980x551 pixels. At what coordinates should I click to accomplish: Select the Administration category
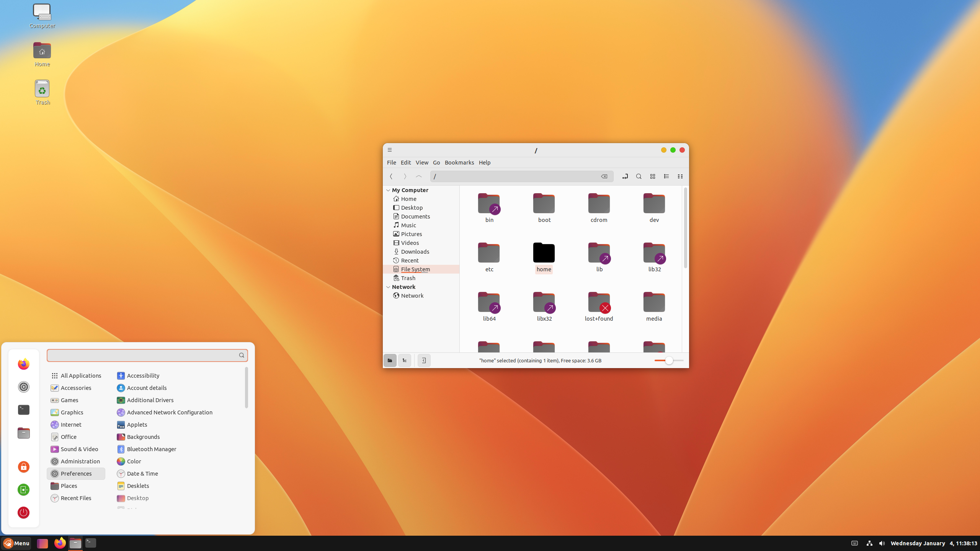(x=76, y=461)
